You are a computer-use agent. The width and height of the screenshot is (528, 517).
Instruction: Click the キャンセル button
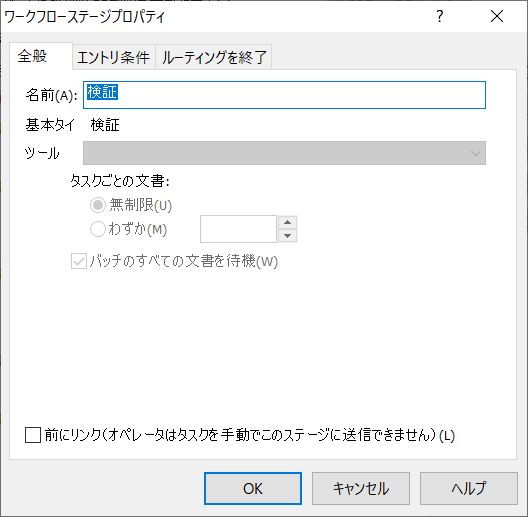point(361,488)
